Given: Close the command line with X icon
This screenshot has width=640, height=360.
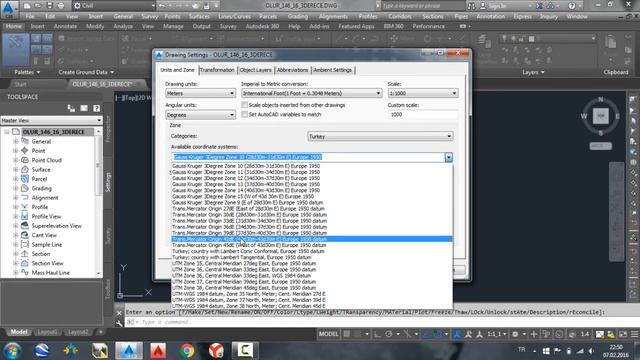Looking at the screenshot, I should click(x=119, y=313).
